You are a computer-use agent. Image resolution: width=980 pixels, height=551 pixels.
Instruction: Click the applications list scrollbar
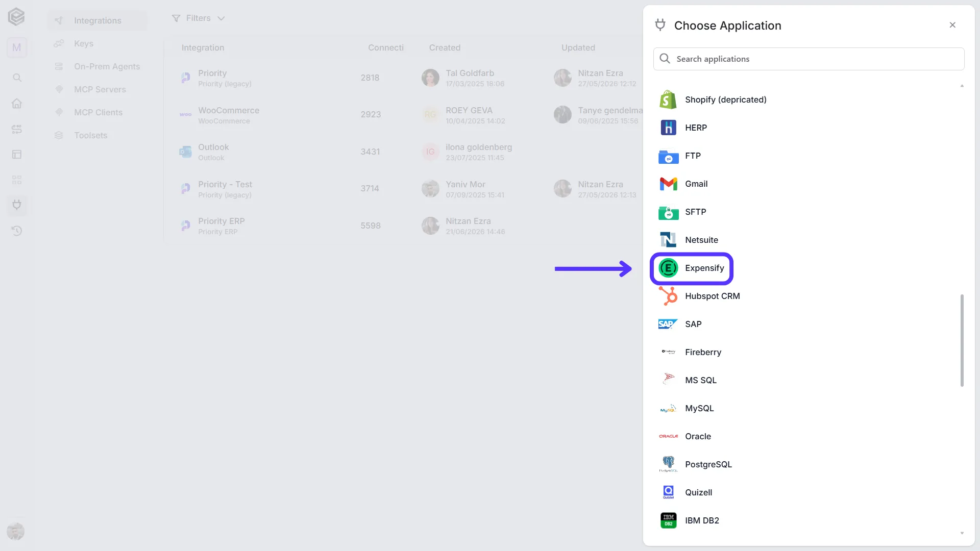(x=962, y=340)
